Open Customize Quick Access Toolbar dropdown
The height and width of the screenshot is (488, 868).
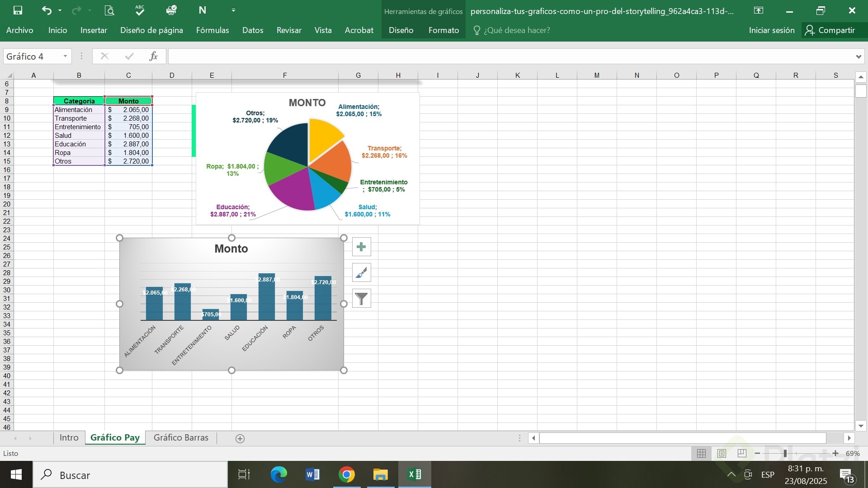[x=233, y=10]
